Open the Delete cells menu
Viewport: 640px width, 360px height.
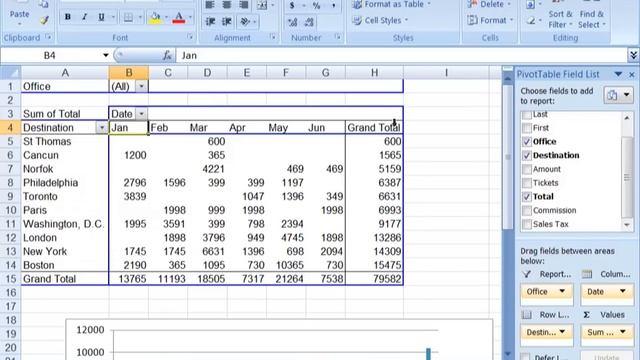pyautogui.click(x=489, y=4)
